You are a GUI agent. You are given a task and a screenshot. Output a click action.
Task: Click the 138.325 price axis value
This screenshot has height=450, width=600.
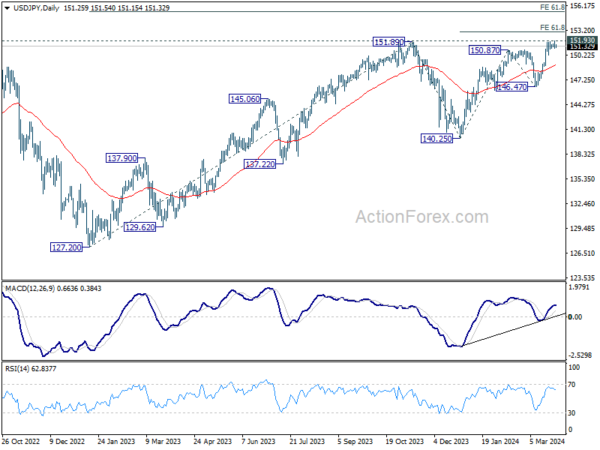[582, 155]
